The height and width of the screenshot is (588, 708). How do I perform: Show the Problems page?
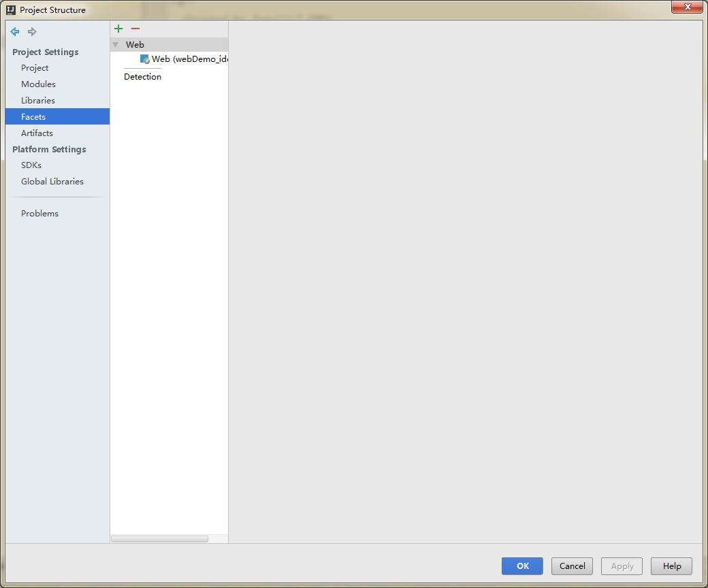click(x=39, y=214)
